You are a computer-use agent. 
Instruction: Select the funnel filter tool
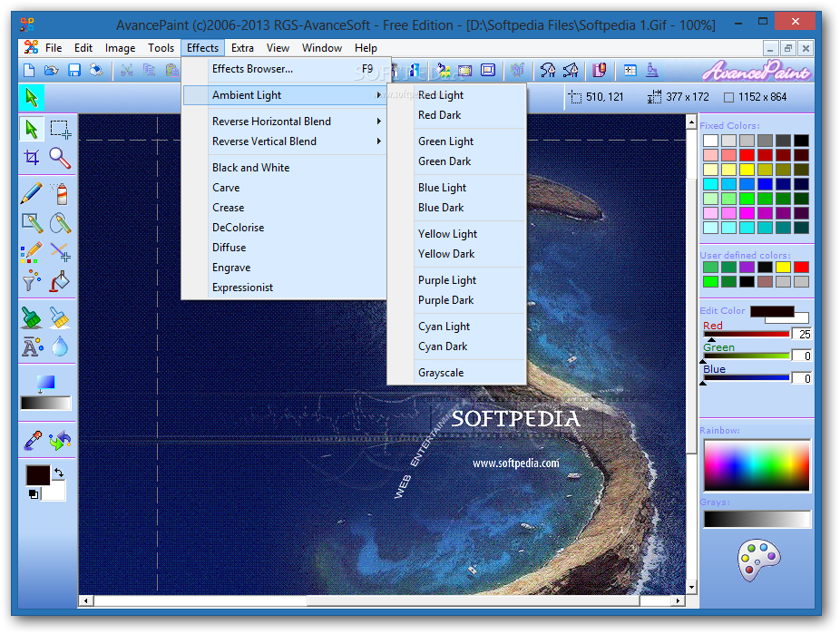pos(32,280)
